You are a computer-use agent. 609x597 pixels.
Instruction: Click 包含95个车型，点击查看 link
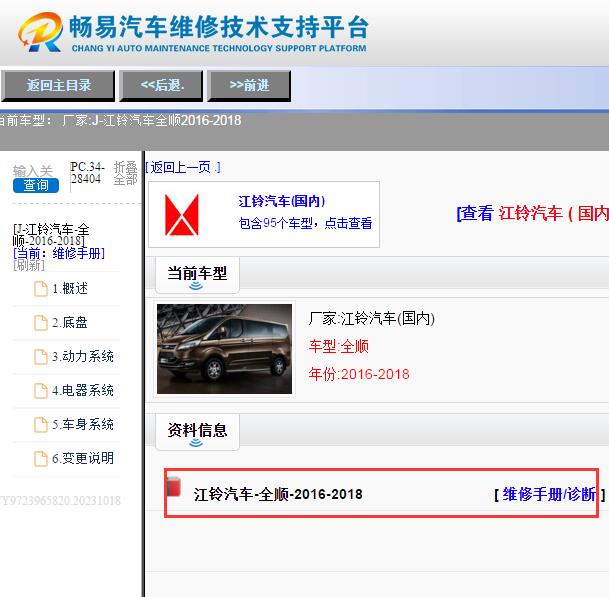tap(305, 223)
